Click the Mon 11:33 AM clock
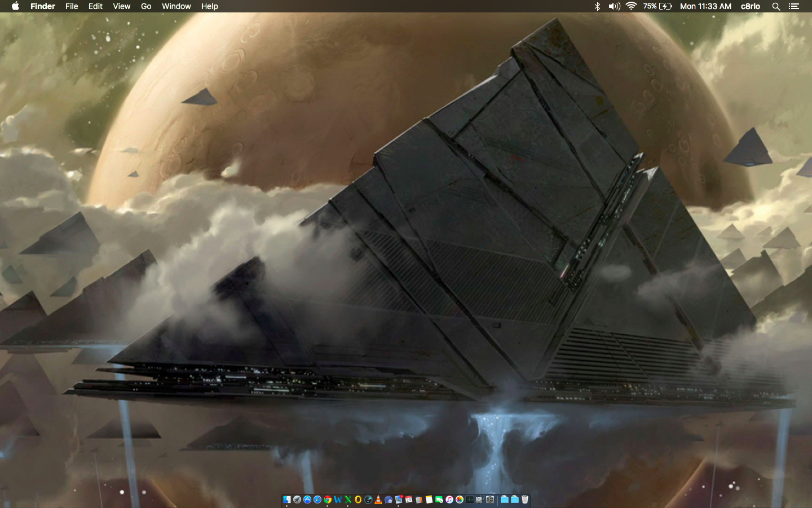 (x=705, y=6)
